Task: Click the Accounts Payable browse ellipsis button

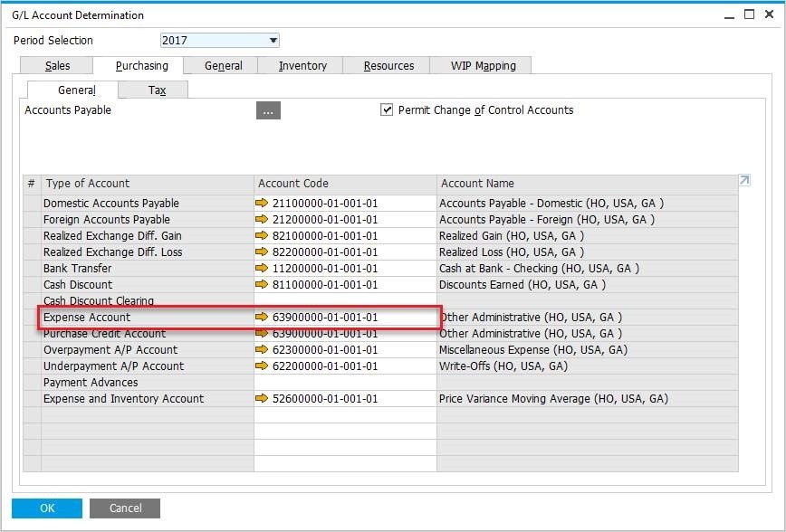Action: point(268,111)
